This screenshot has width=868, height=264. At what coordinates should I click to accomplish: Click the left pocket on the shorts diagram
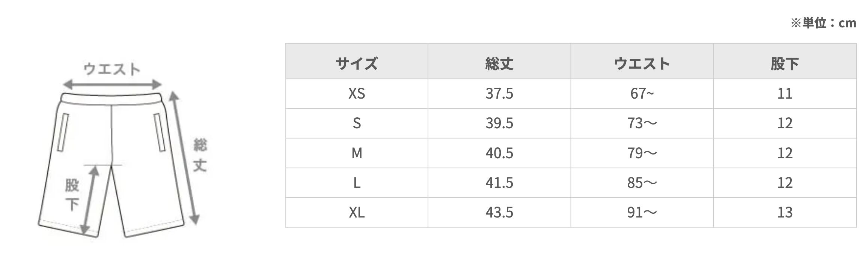pos(63,132)
